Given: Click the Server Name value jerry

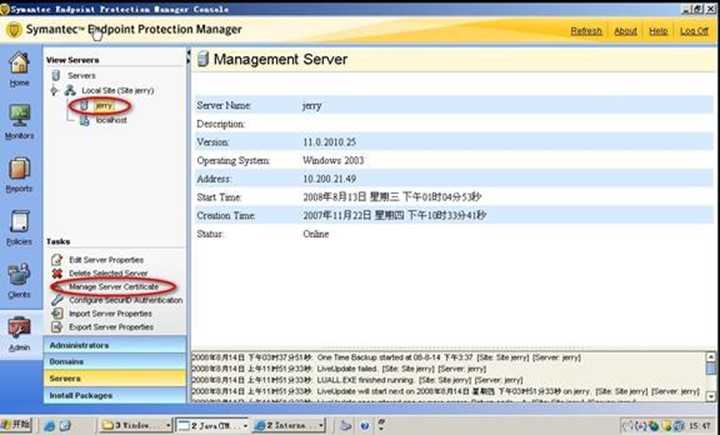Looking at the screenshot, I should 312,106.
